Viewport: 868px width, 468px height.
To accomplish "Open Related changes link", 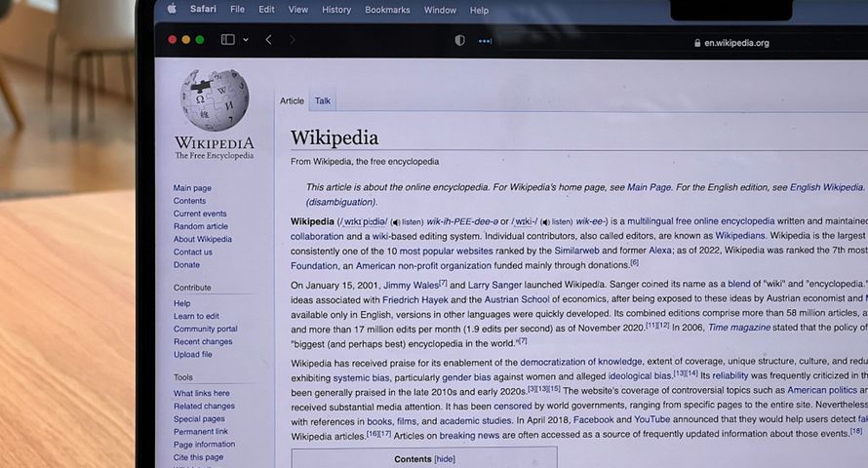I will 204,406.
